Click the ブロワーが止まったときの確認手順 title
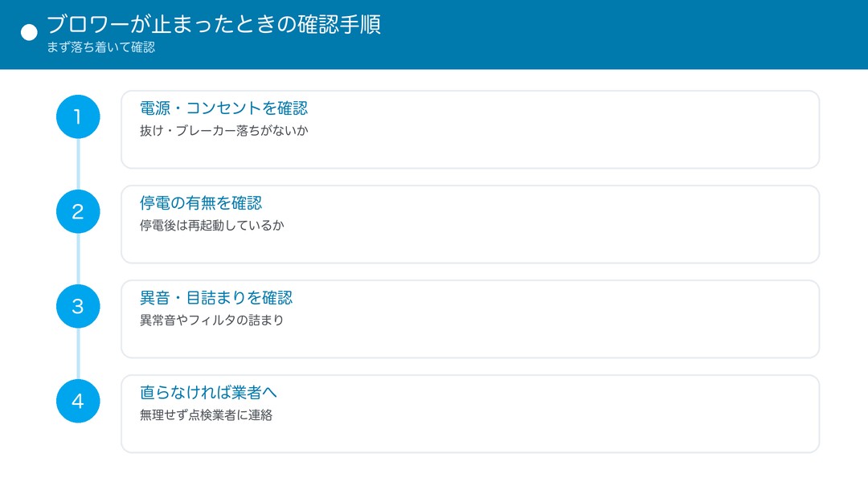This screenshot has height=498, width=868. pos(214,24)
